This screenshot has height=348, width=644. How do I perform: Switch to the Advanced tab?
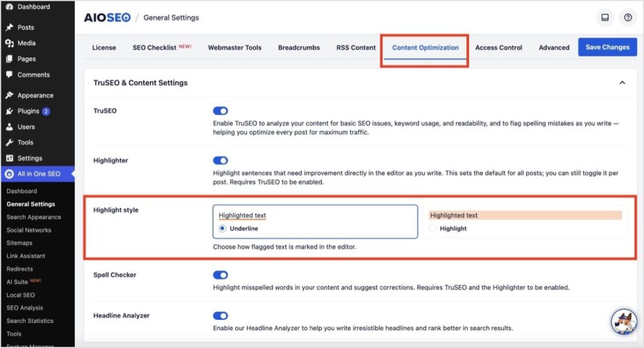[554, 48]
